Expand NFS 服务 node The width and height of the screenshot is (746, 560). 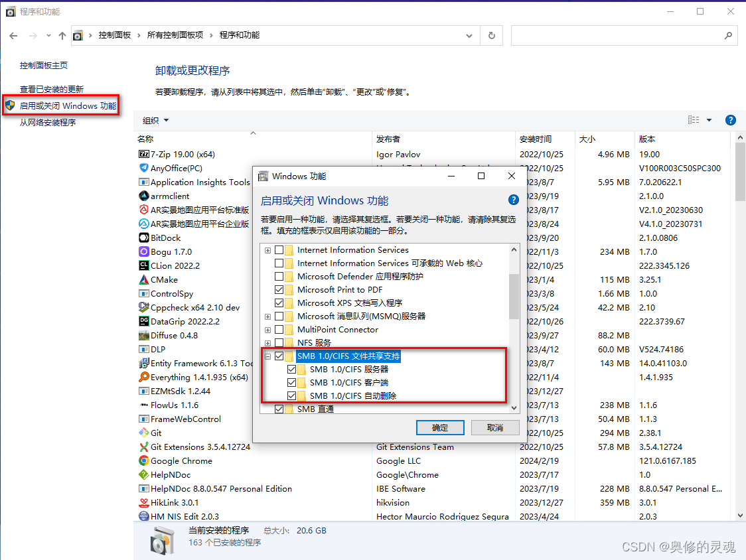point(268,343)
